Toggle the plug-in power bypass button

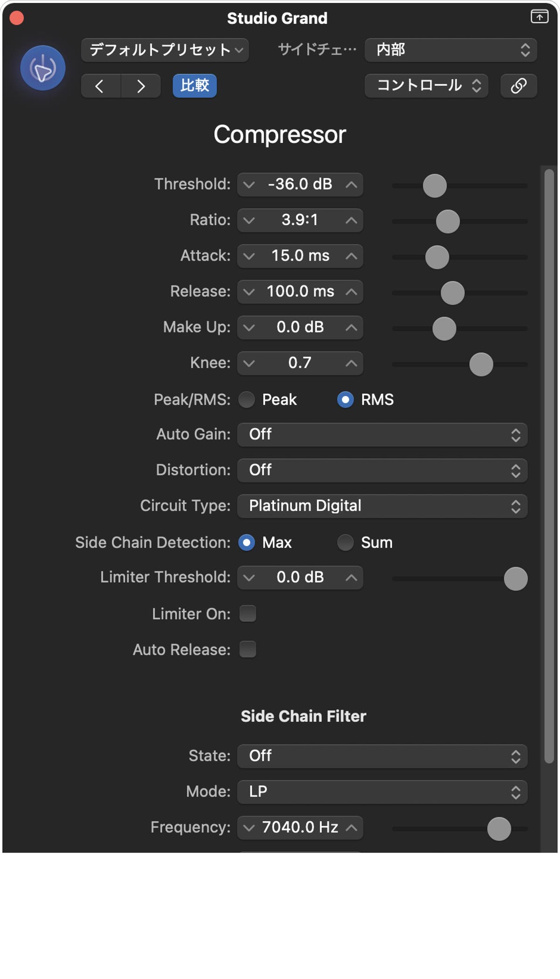click(x=42, y=68)
